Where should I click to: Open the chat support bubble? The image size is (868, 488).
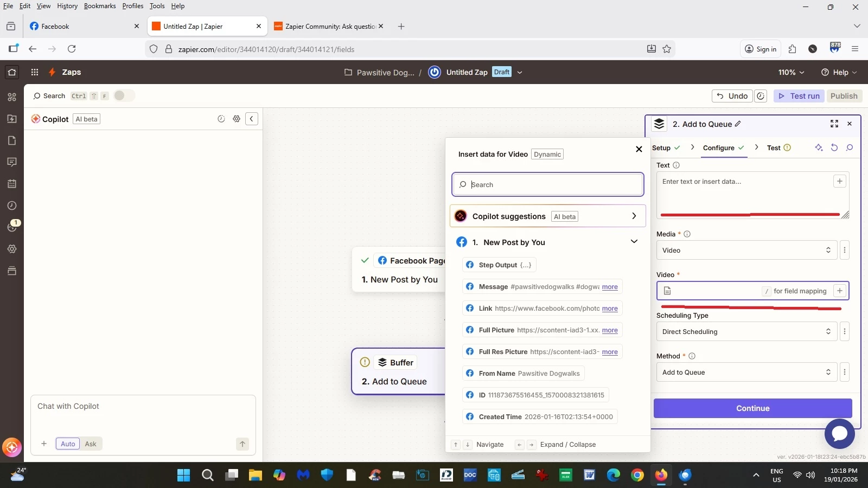840,434
